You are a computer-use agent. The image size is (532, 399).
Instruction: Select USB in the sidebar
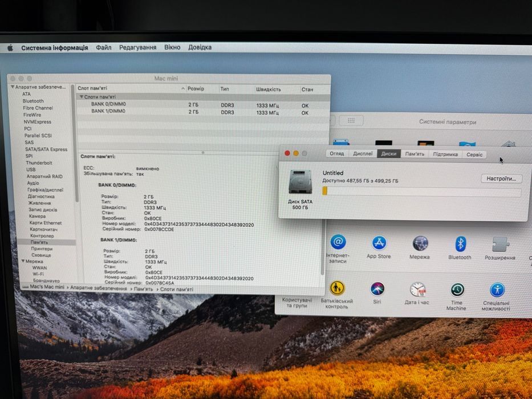pos(31,169)
